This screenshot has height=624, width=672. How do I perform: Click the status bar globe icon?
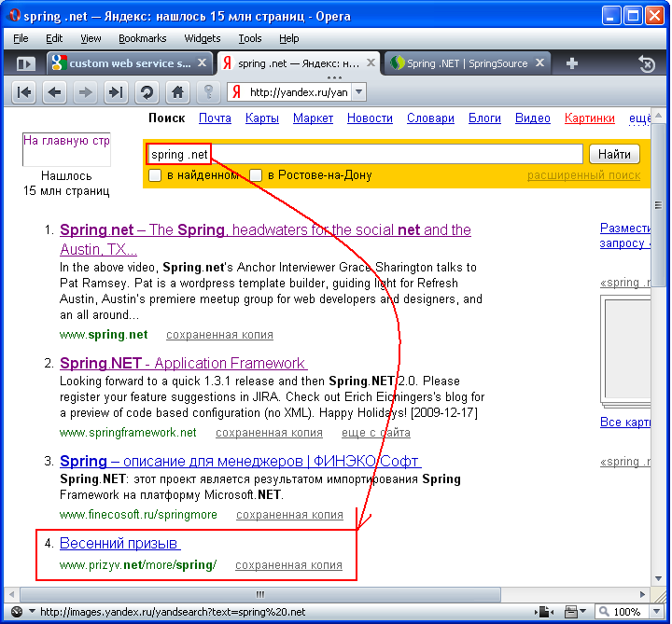point(17,612)
